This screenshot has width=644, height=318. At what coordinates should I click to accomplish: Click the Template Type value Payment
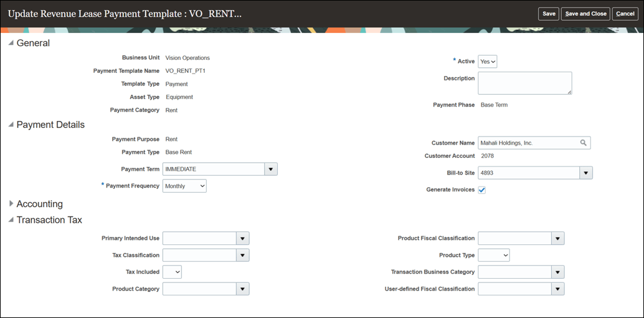tap(177, 84)
